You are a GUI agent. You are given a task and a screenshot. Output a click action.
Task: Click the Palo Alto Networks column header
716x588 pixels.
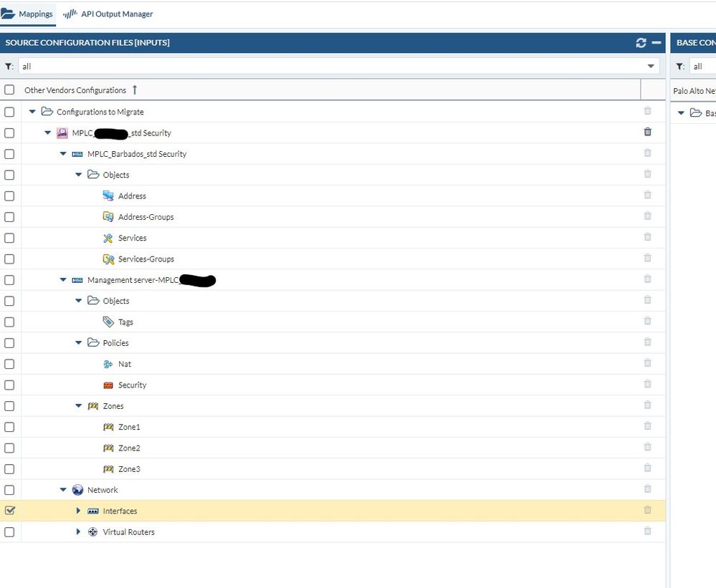coord(694,91)
